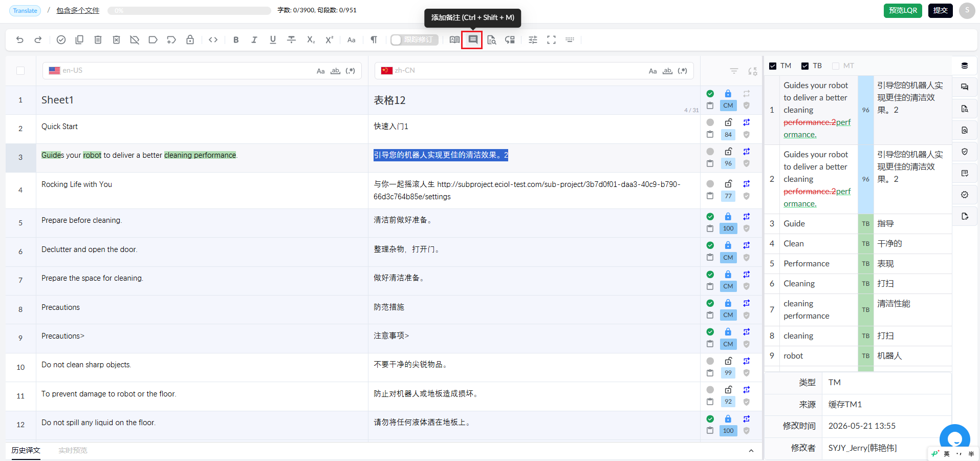Click the Translate badge
The height and width of the screenshot is (461, 980).
pyautogui.click(x=25, y=10)
